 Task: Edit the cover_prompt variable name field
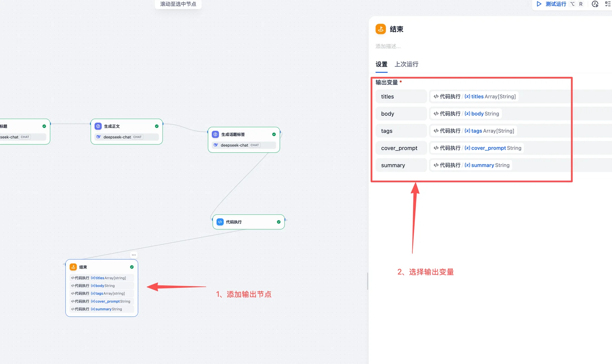pyautogui.click(x=401, y=148)
